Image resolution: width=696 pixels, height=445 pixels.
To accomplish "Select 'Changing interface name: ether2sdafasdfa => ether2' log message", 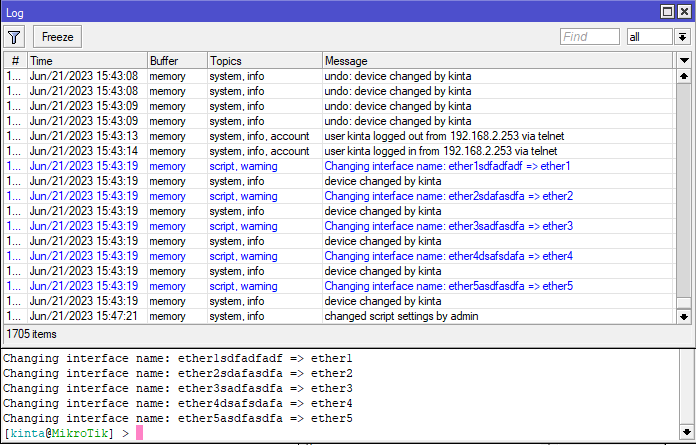I will 448,196.
